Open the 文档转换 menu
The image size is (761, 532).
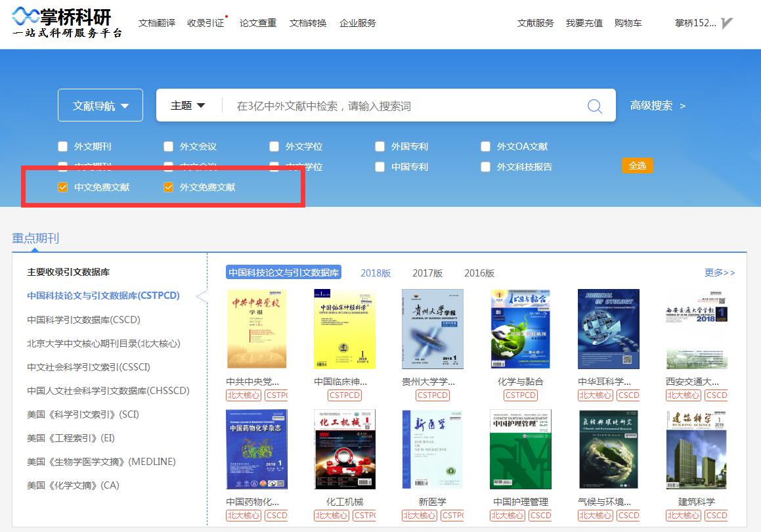click(308, 23)
